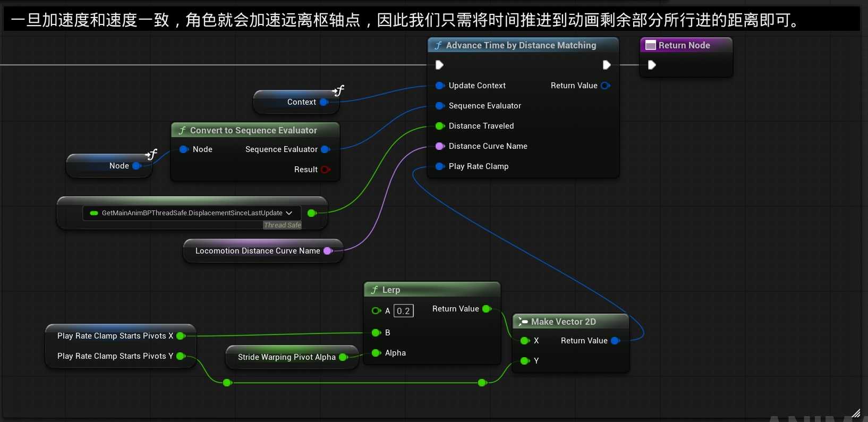Click the Advance Time node output execution pin
Screen dimensions: 868x422
tap(607, 65)
